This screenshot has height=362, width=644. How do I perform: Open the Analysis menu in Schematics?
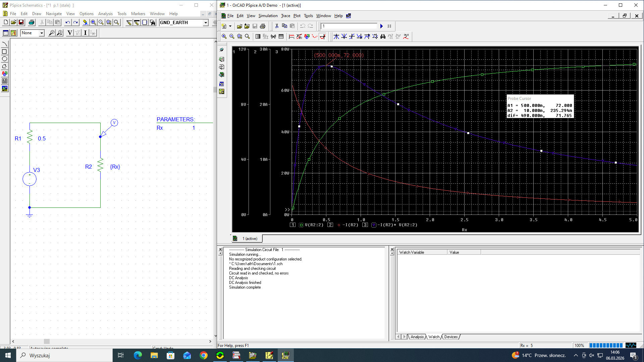point(105,14)
